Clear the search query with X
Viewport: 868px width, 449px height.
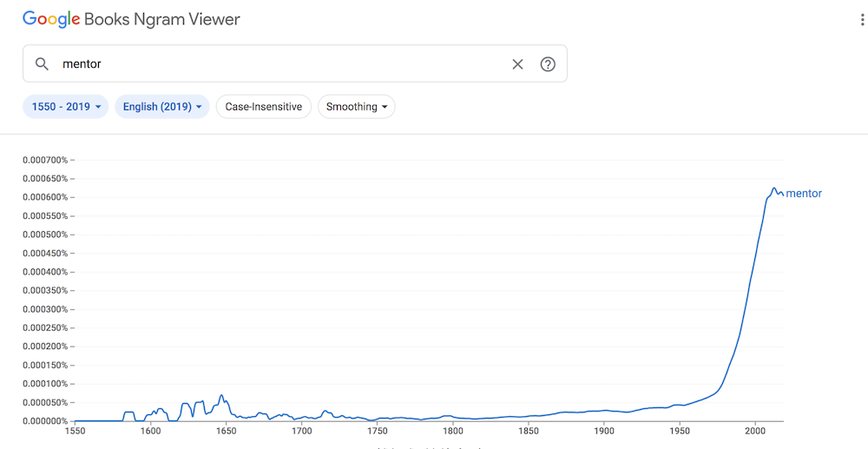517,64
